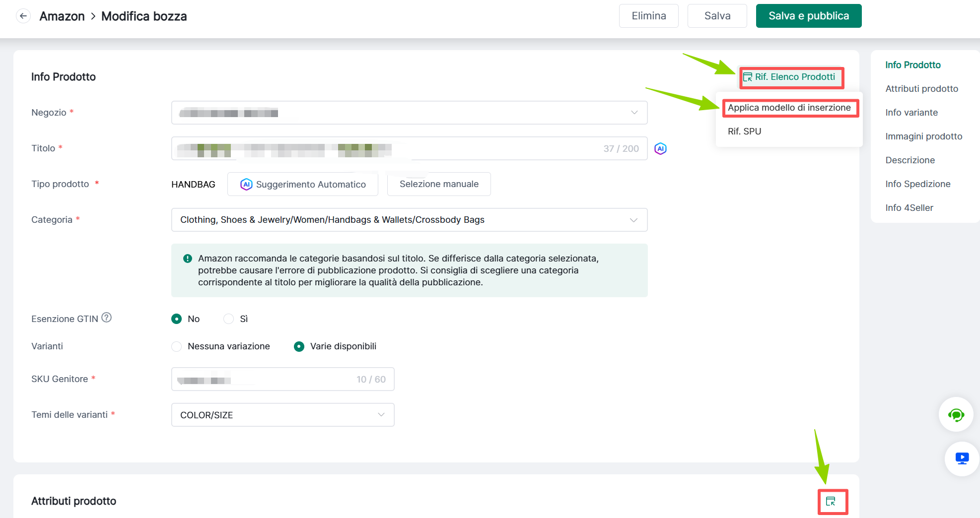
Task: Click the AI icon beside the Titolo field
Action: (660, 148)
